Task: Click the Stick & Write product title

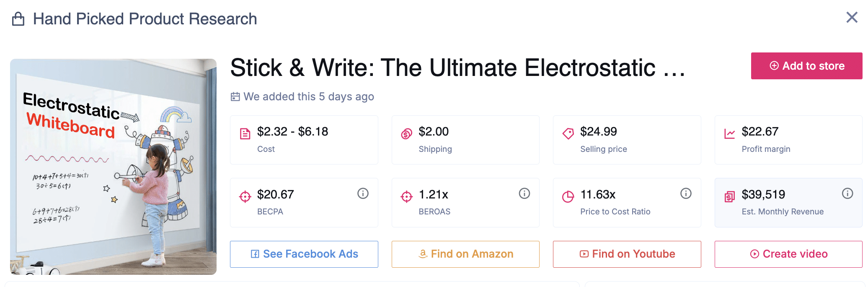Action: point(457,68)
